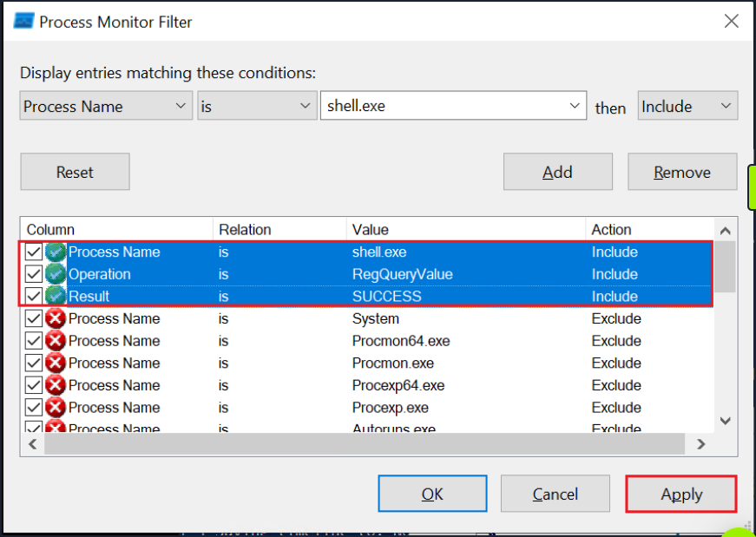Uncheck the shell.exe filter checkbox
Image resolution: width=756 pixels, height=537 pixels.
(x=33, y=252)
